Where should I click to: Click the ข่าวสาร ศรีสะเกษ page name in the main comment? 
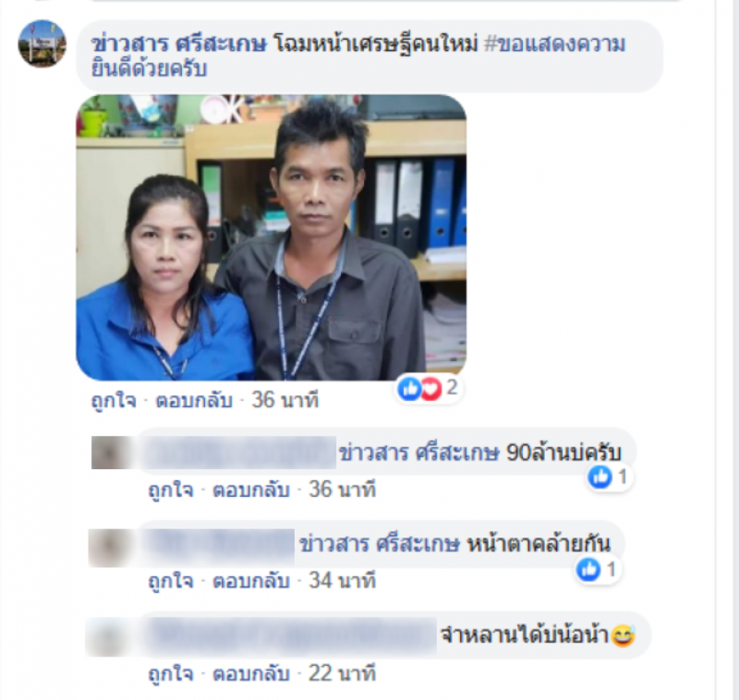tap(178, 43)
